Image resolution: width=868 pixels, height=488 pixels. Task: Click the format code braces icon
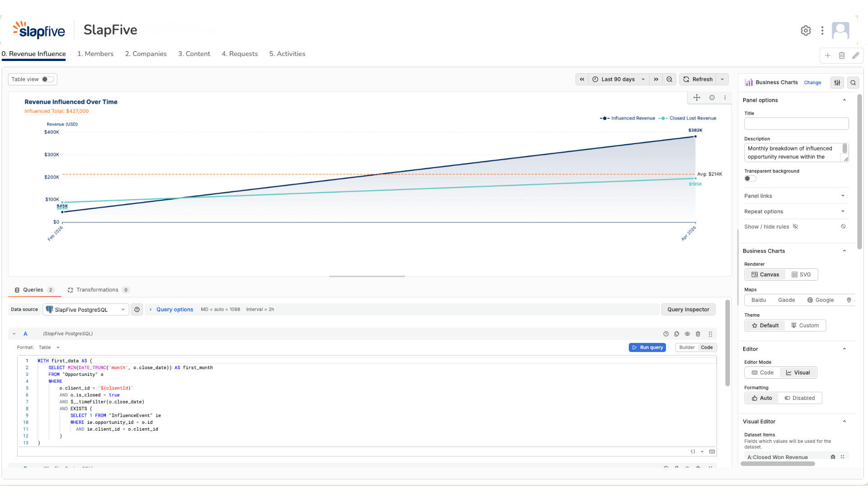(x=693, y=451)
